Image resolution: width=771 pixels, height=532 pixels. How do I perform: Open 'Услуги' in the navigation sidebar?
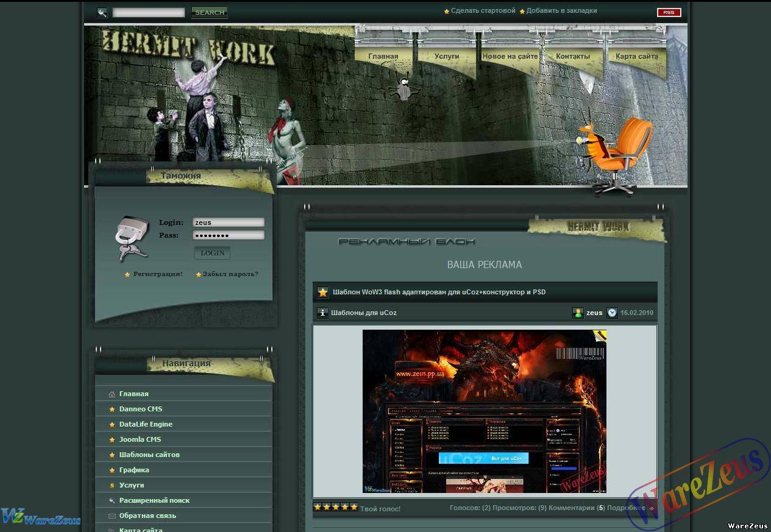(x=132, y=485)
